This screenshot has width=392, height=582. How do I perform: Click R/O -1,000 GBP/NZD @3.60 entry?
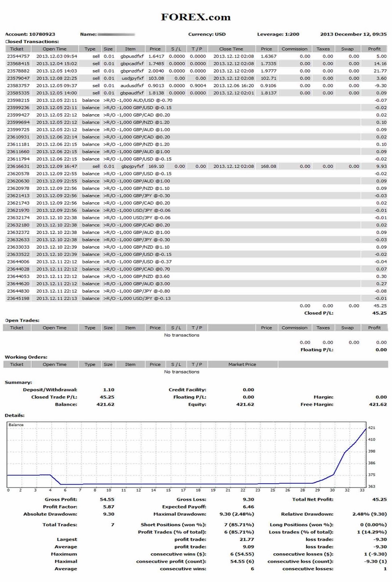click(x=136, y=276)
